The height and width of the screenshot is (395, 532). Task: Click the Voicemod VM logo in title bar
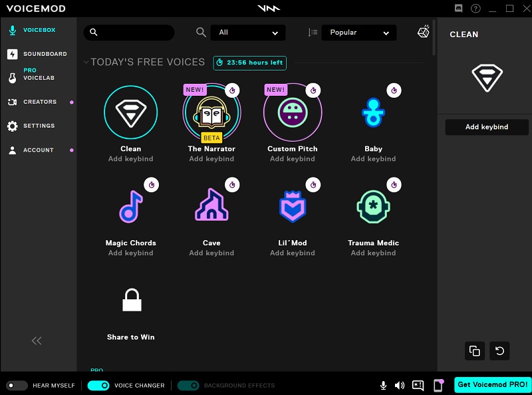coord(269,8)
